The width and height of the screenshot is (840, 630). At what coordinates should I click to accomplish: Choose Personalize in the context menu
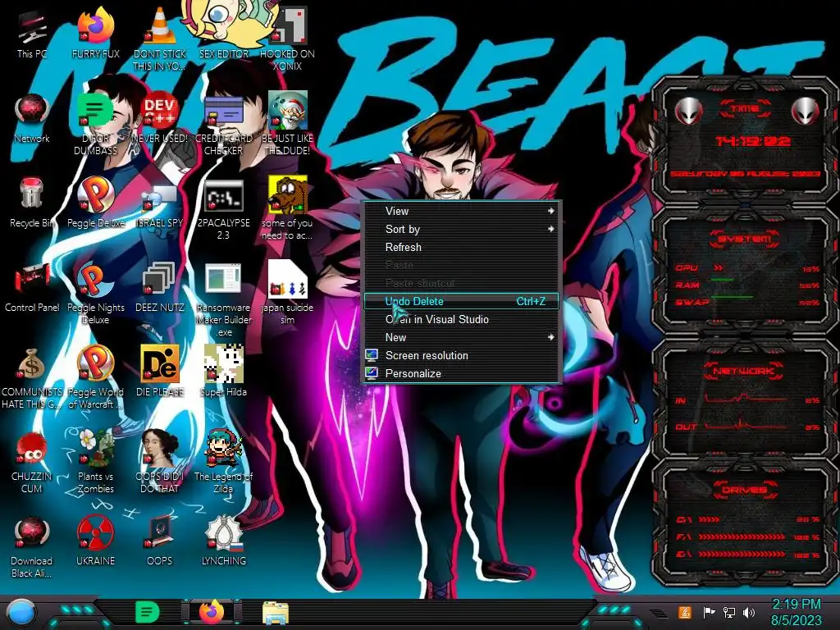(x=462, y=374)
